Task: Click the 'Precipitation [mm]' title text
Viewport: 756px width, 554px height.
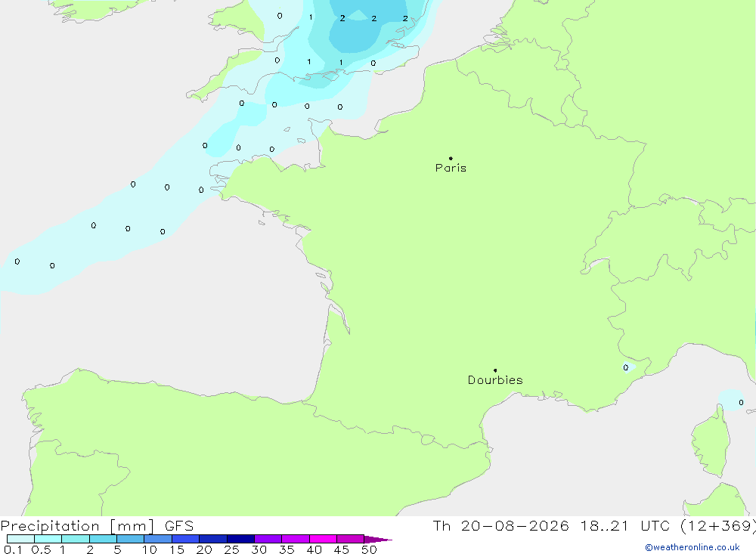Action: point(78,526)
